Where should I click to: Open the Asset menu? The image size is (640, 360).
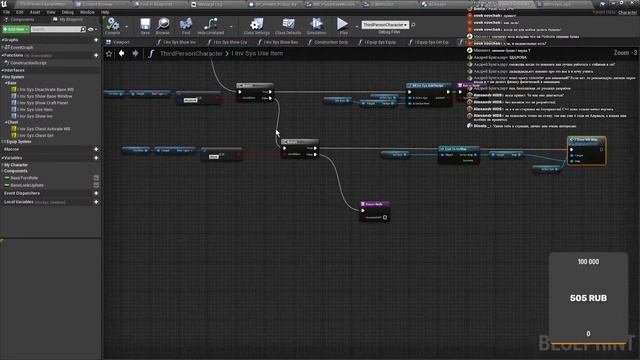point(35,12)
